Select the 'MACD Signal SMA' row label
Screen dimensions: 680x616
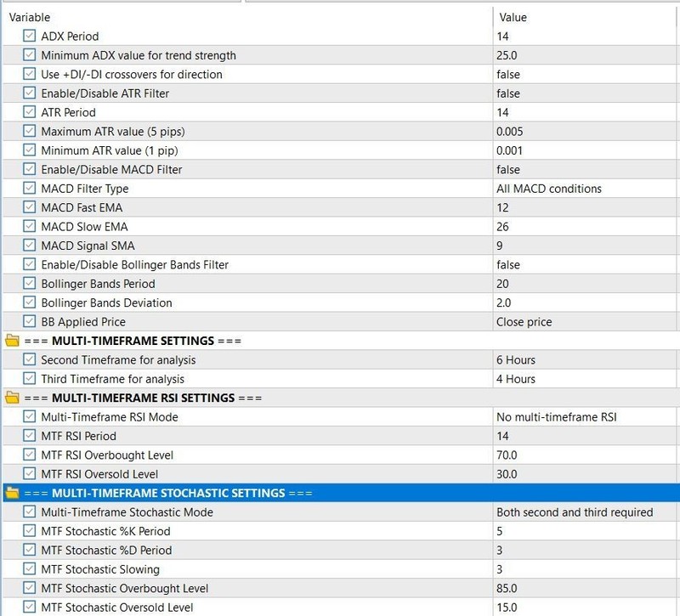tap(88, 246)
